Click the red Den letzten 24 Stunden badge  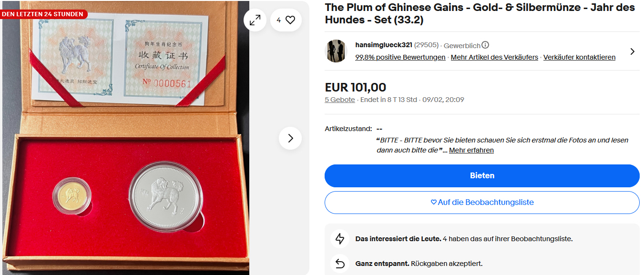tap(43, 14)
